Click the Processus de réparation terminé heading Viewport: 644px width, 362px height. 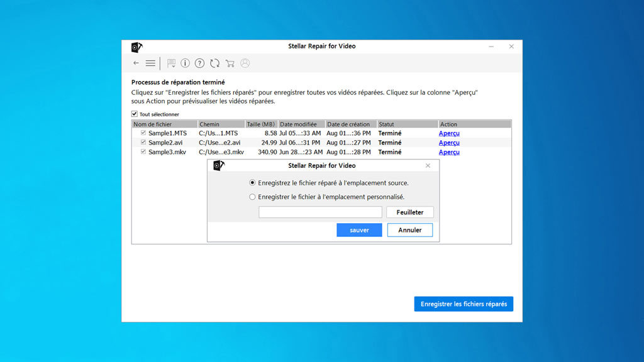(178, 82)
